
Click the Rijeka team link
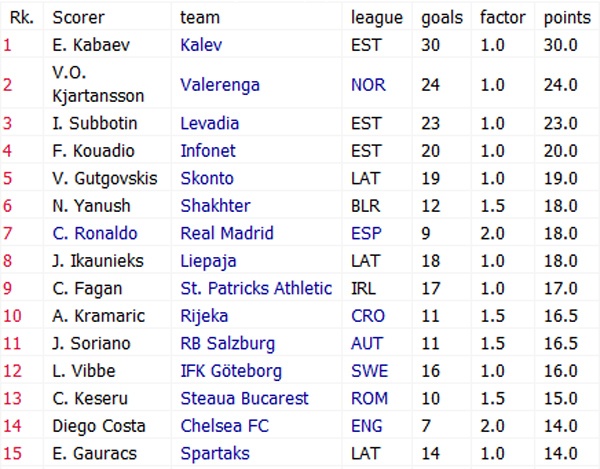205,316
